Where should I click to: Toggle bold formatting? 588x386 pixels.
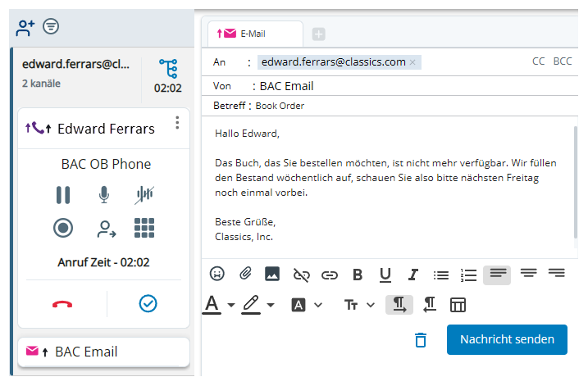[x=358, y=275]
